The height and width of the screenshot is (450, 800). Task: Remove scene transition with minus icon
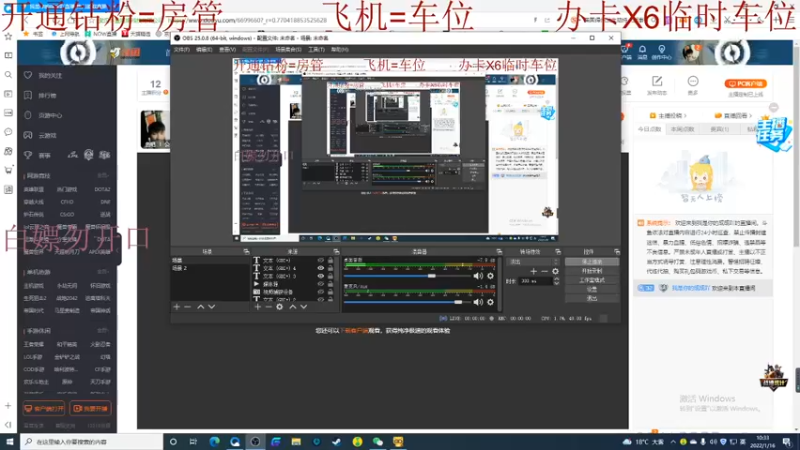tap(544, 271)
